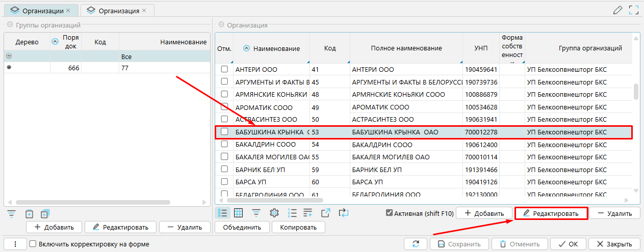Click the fullscreen icon at top right
644x252 pixels.
(634, 10)
